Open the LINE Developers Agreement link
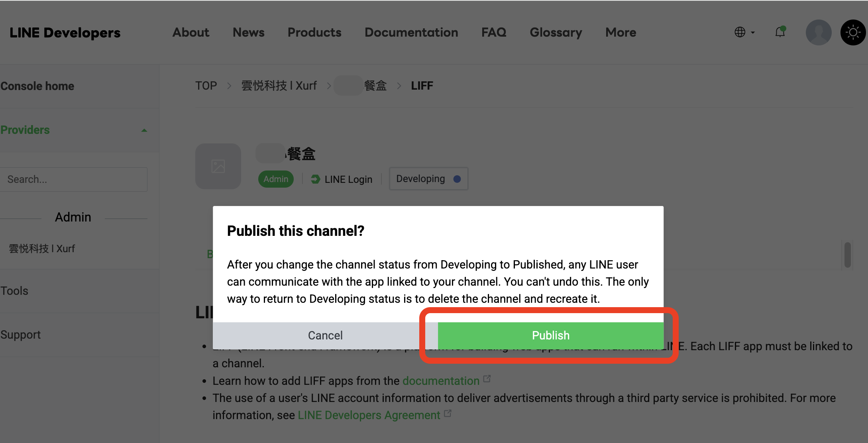 point(369,415)
